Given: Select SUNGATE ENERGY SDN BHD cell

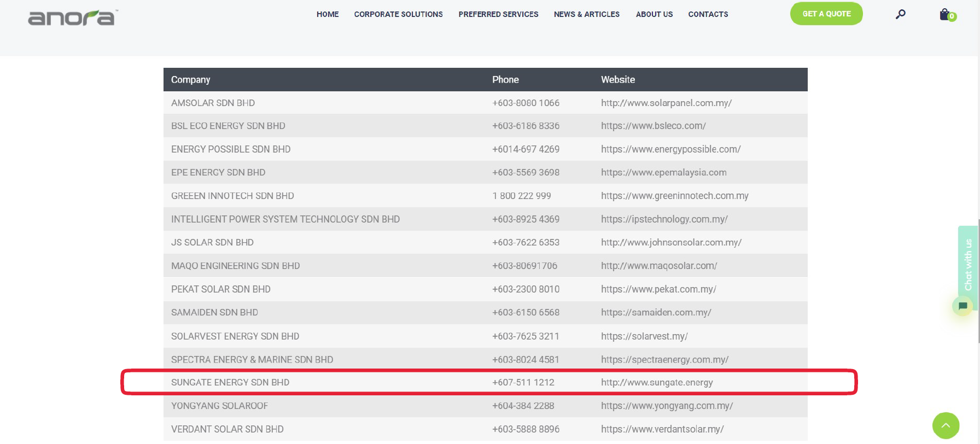Looking at the screenshot, I should [230, 382].
